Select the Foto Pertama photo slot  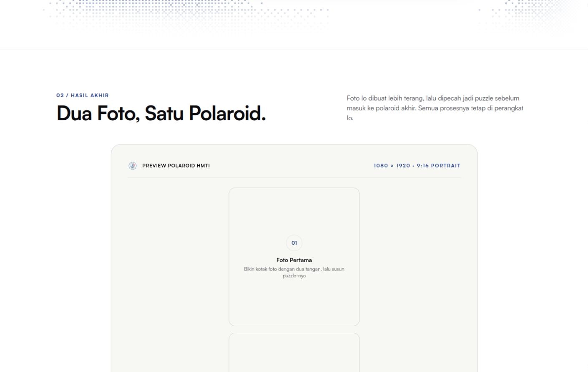pos(294,257)
